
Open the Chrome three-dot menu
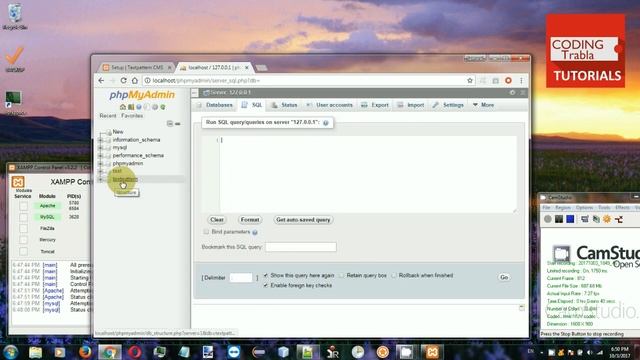pyautogui.click(x=521, y=80)
